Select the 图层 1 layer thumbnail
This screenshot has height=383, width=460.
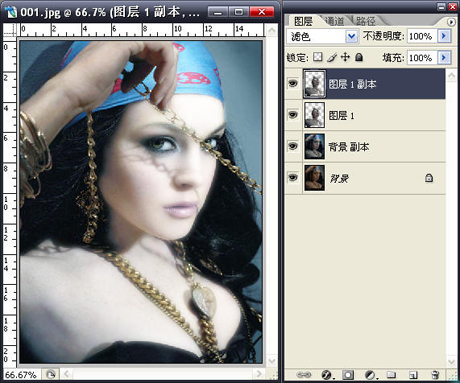point(314,115)
